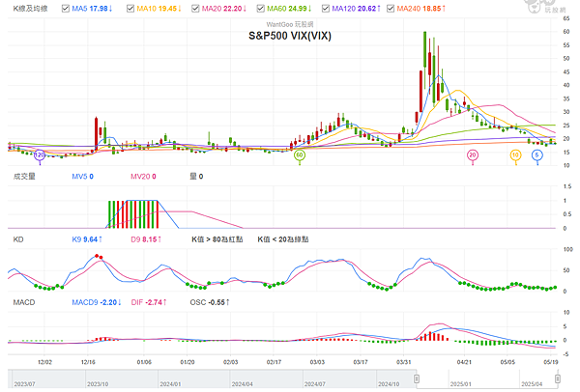Grab the left range navigator handle
The width and height of the screenshot is (580, 392).
pyautogui.click(x=417, y=378)
